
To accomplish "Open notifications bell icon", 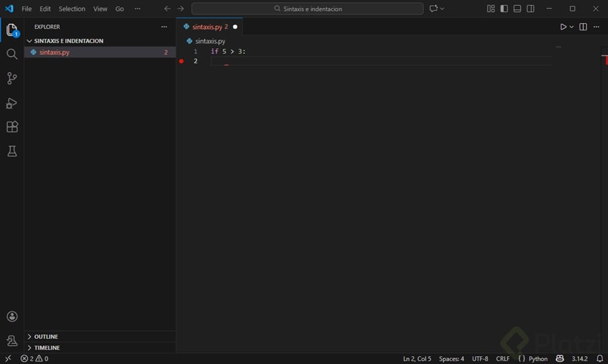I will (599, 359).
